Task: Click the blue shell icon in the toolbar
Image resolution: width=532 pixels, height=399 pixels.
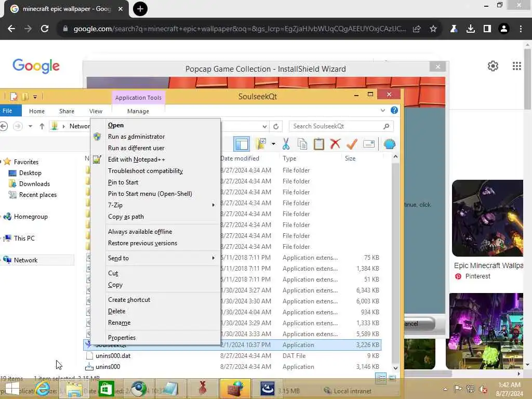Action: tap(390, 144)
